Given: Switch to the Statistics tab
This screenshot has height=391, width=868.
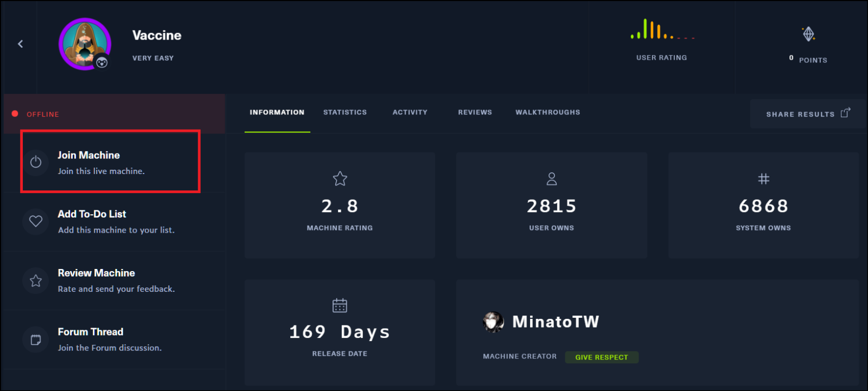Looking at the screenshot, I should click(345, 112).
